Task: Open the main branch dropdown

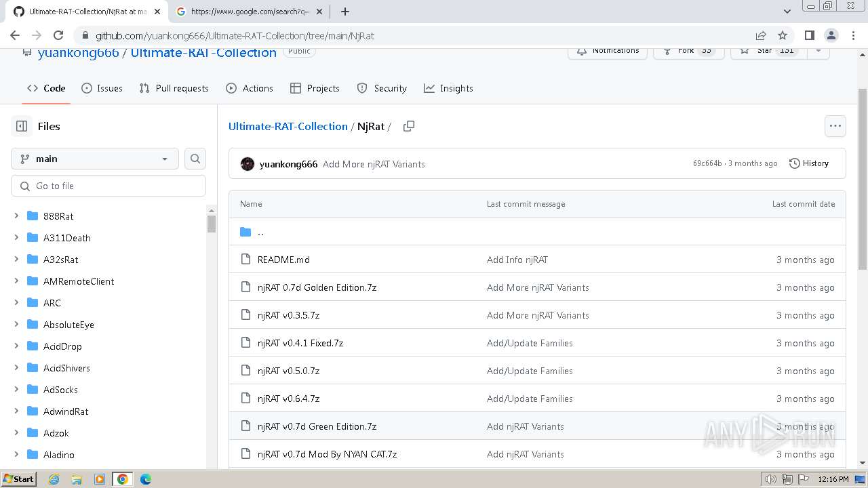Action: pyautogui.click(x=95, y=159)
